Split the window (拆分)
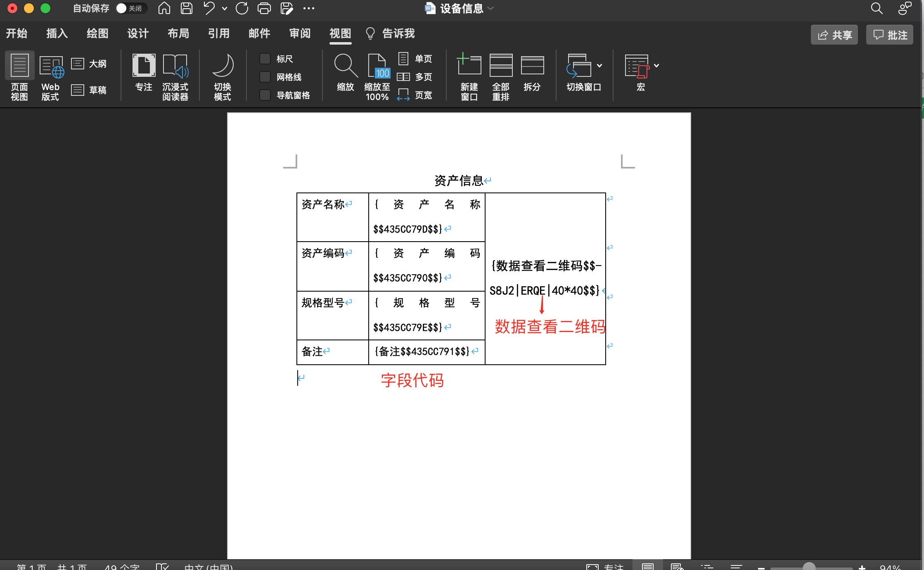924x570 pixels. 532,73
